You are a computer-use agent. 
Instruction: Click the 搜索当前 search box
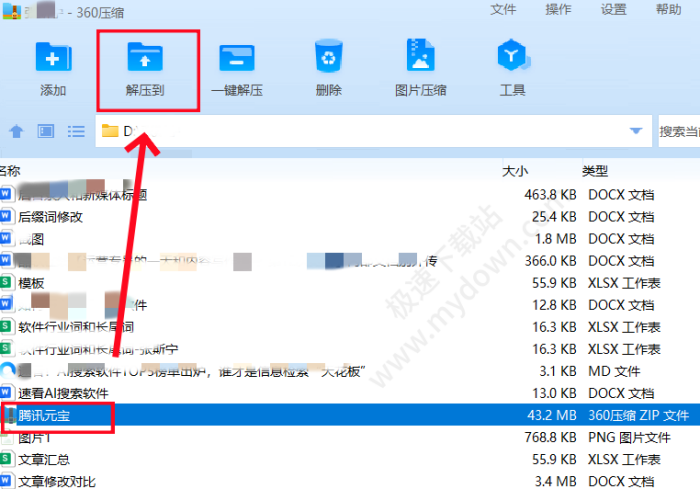679,131
